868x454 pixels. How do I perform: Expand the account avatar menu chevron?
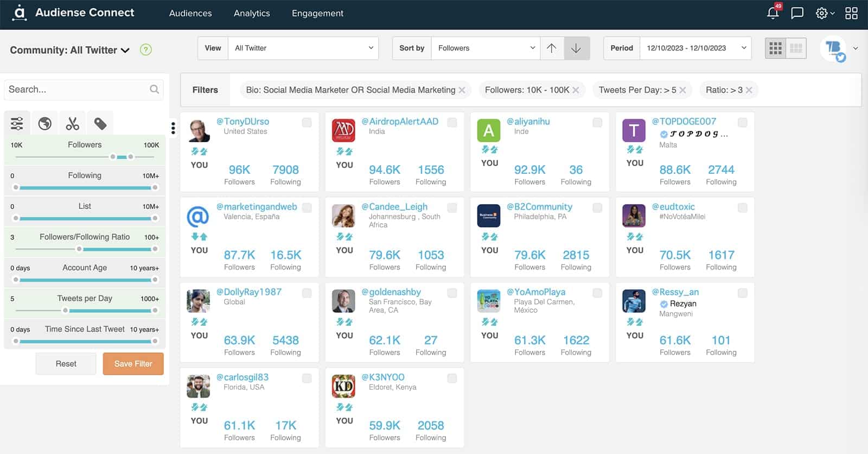pyautogui.click(x=856, y=48)
